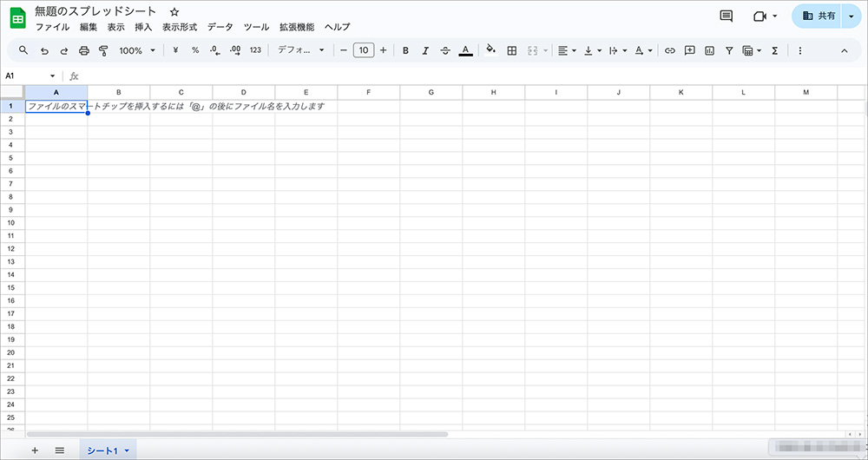
Task: Select all cells corner button
Action: [x=12, y=92]
